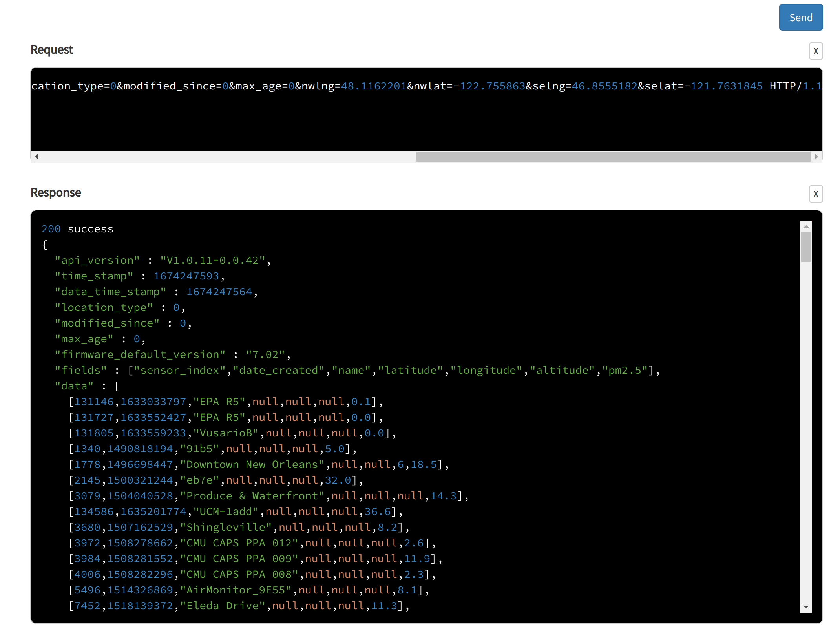Click the "data" key in response
The width and height of the screenshot is (840, 630).
click(x=74, y=386)
